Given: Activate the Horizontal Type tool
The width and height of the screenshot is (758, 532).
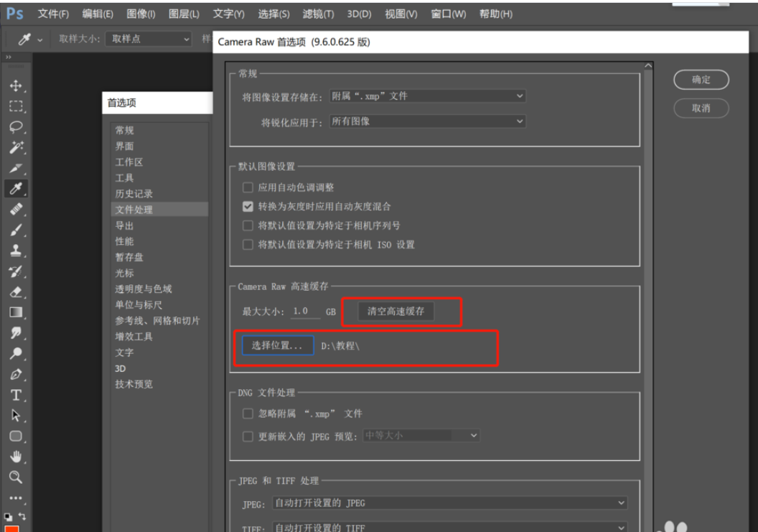Looking at the screenshot, I should click(16, 396).
